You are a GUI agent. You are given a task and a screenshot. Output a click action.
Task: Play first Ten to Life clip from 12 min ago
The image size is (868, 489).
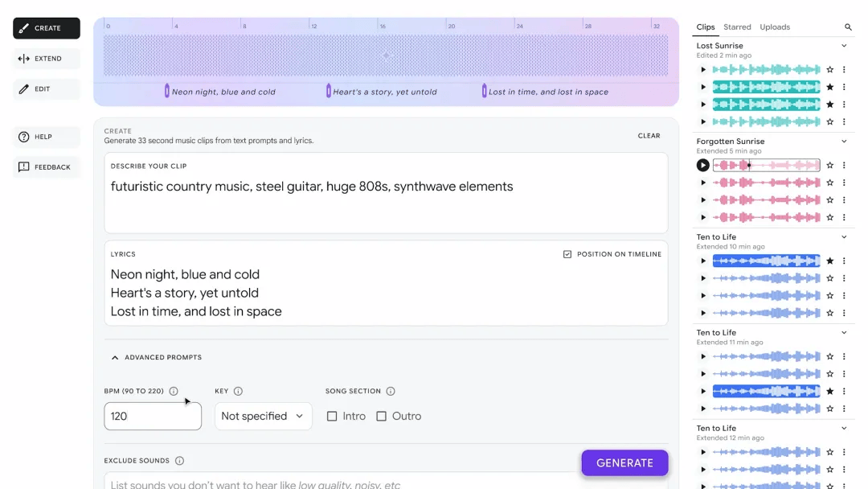coord(703,453)
